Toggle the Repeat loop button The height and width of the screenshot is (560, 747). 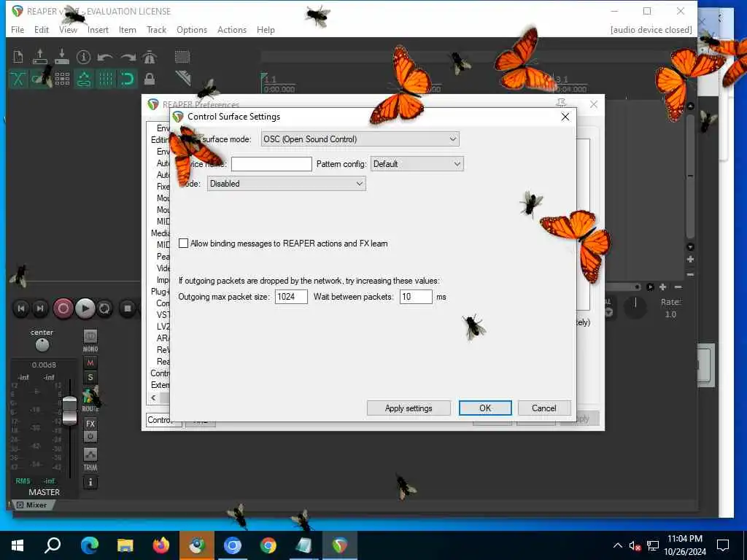(104, 308)
